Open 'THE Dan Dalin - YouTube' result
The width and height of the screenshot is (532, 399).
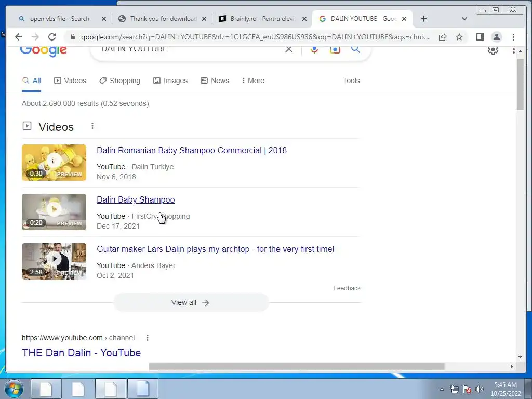click(x=81, y=353)
